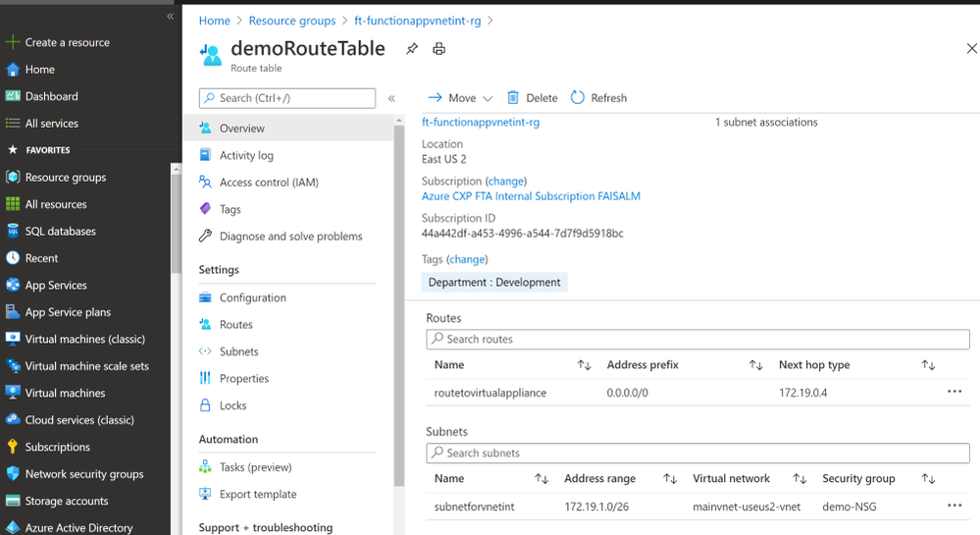Go to Resource groups breadcrumb
The width and height of the screenshot is (980, 535).
coord(292,21)
